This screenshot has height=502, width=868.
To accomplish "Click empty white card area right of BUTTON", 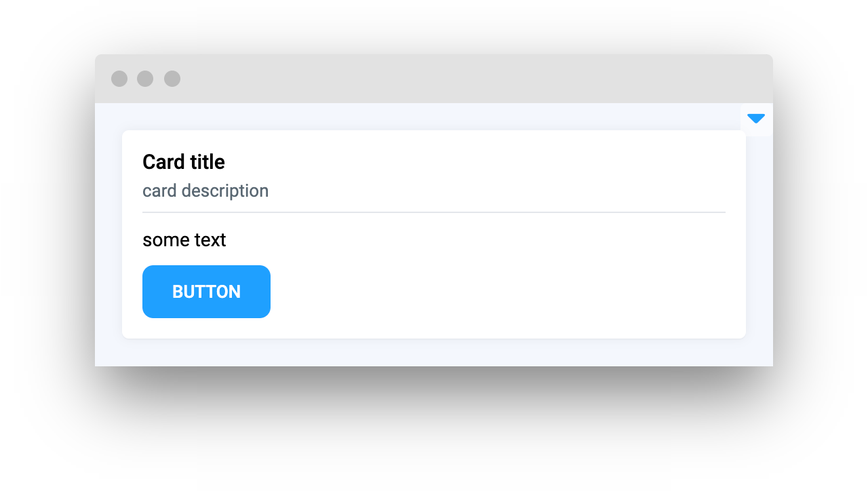I will [502, 292].
